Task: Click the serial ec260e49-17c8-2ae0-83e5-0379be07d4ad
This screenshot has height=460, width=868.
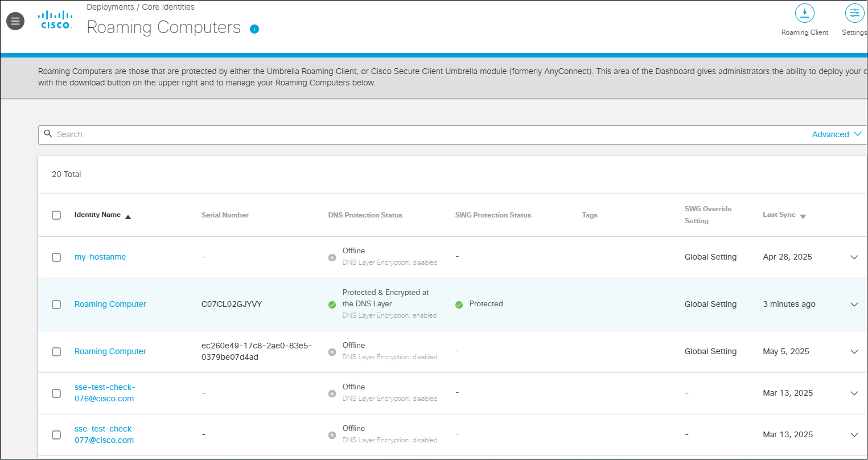Action: (257, 351)
